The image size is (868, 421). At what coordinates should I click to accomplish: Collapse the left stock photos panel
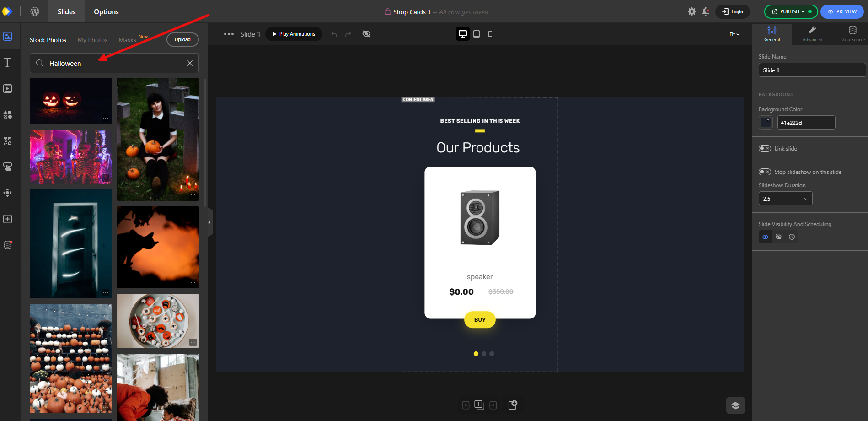(210, 222)
